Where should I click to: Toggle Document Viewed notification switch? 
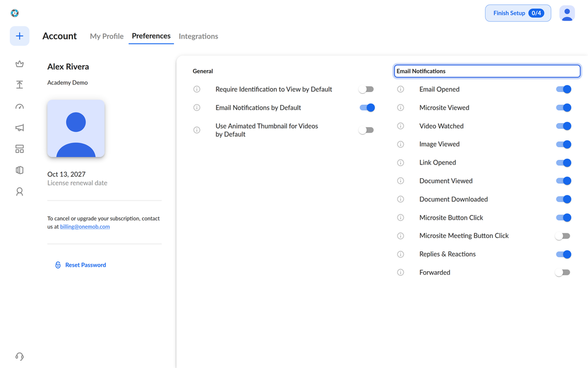pos(563,181)
